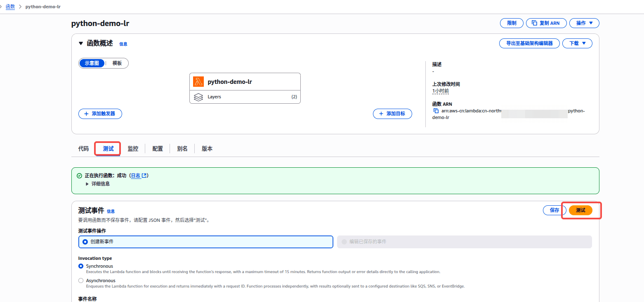Image resolution: width=644 pixels, height=302 pixels.
Task: Click 保存 to save the test event
Action: pos(554,210)
